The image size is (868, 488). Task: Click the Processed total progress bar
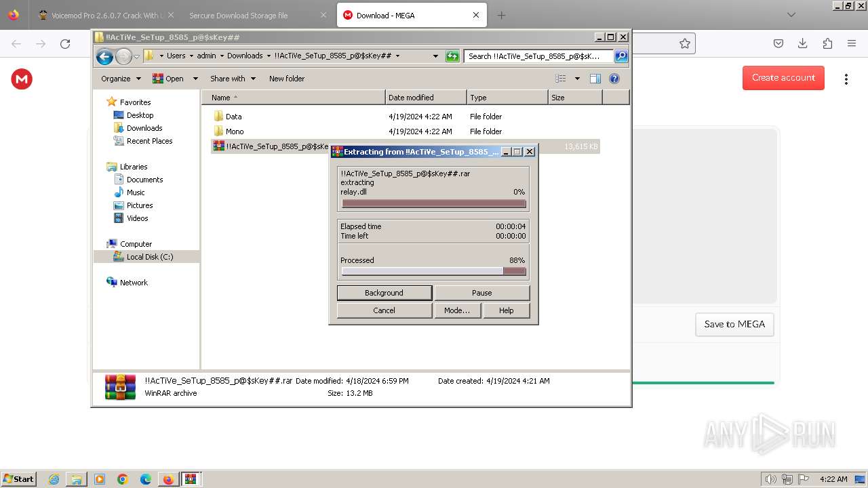(434, 271)
